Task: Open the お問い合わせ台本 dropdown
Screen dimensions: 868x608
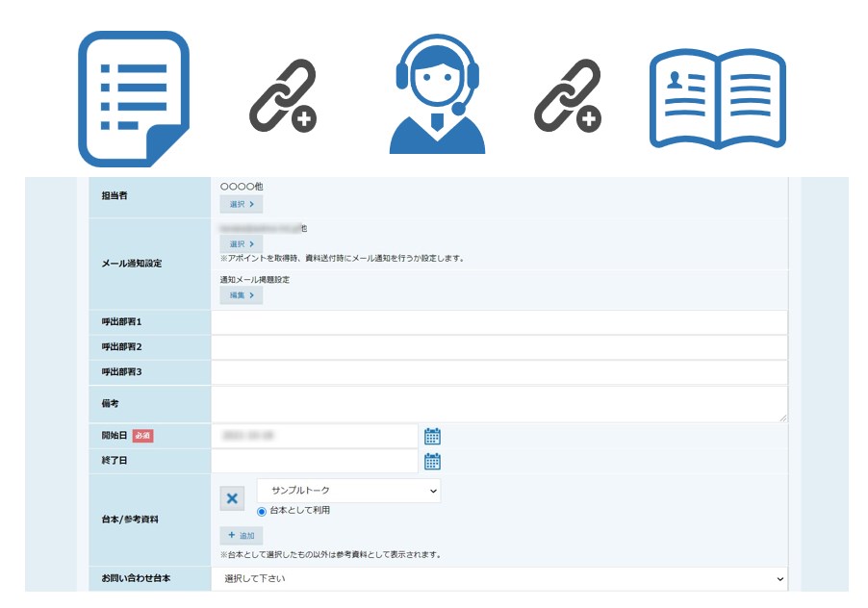Action: pos(498,578)
